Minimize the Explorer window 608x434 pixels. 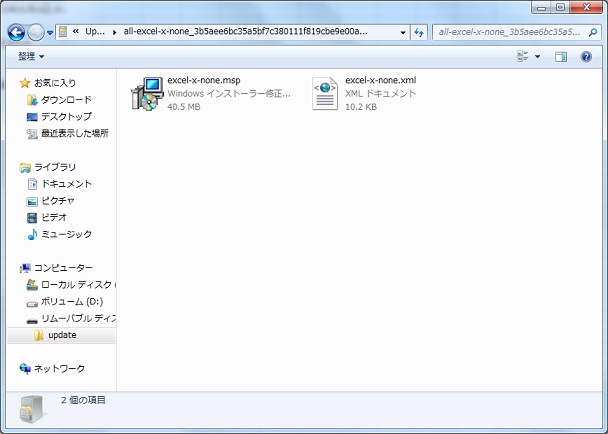[x=542, y=8]
